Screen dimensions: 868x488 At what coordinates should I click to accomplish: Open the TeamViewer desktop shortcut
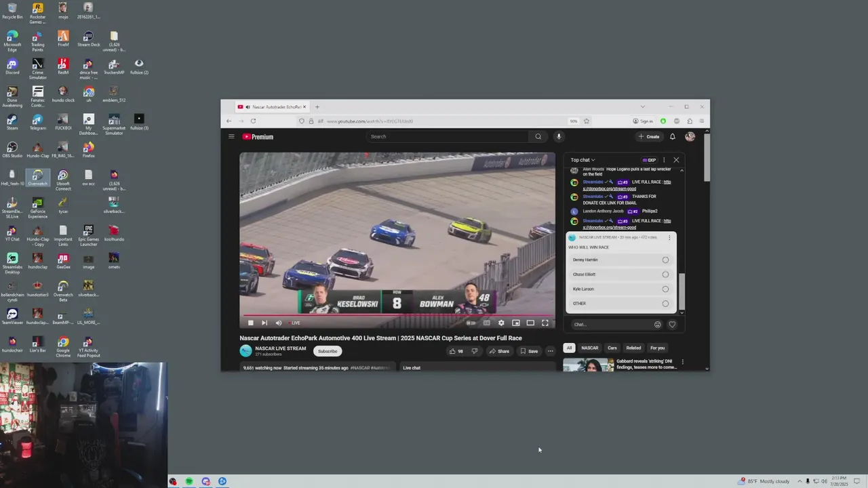coord(12,317)
